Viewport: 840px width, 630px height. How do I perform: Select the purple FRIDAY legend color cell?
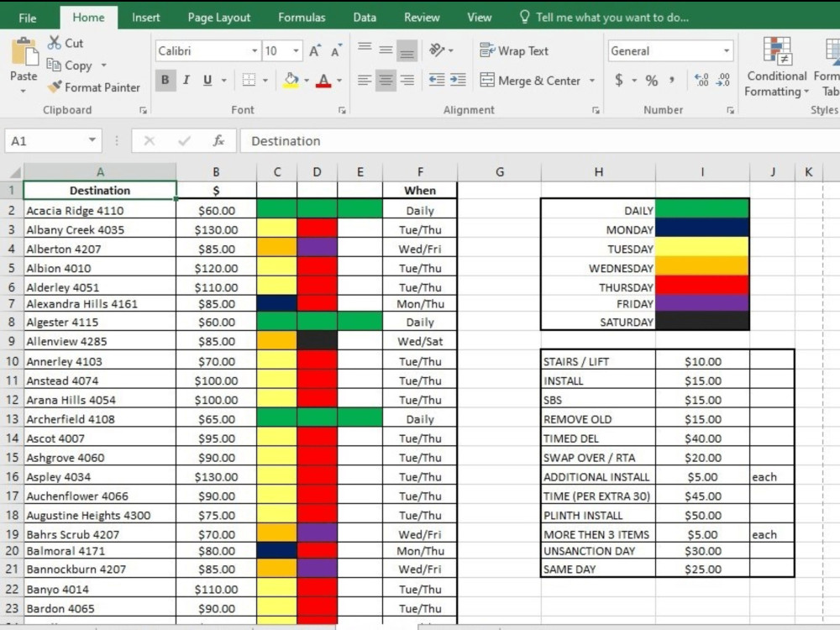point(702,303)
